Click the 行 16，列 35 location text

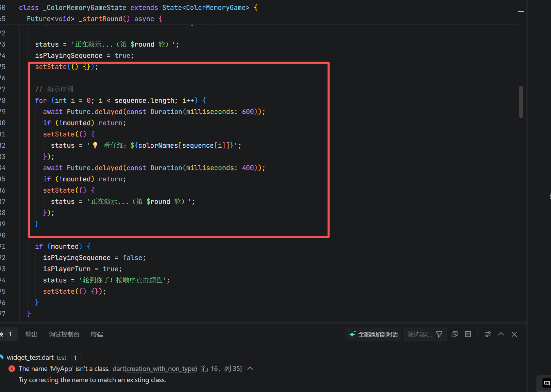tap(221, 369)
